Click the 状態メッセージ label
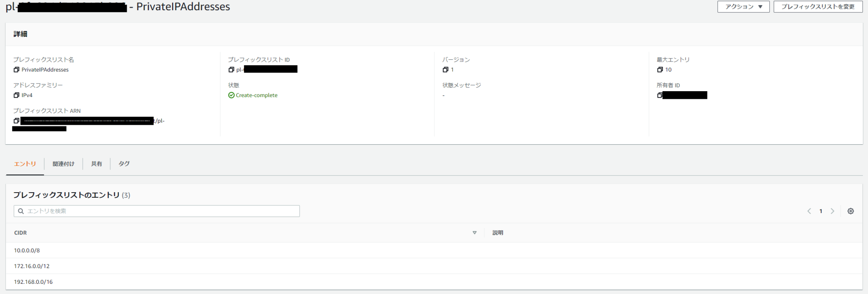Screen dimensions: 868x294 coord(462,85)
